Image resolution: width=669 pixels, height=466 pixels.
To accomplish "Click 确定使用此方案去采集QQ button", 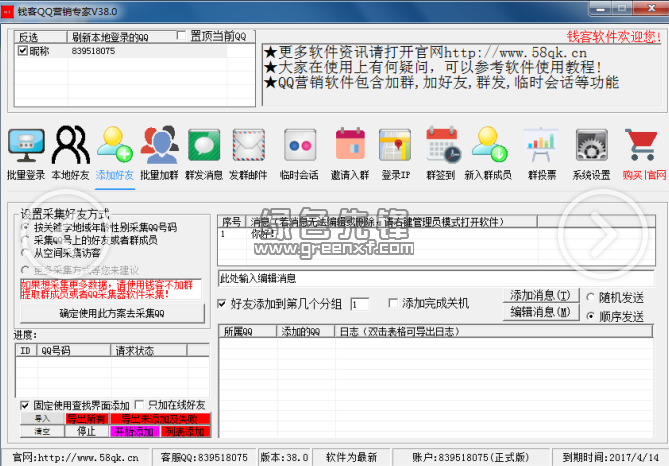I will 112,314.
